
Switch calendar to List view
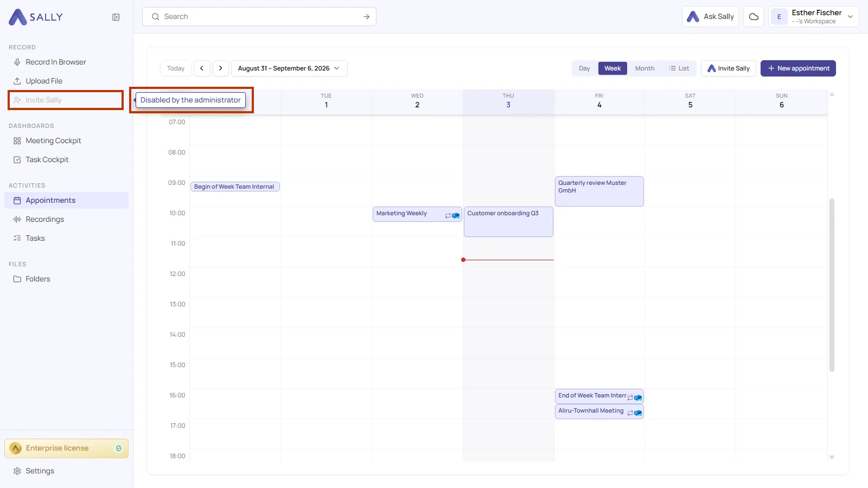[679, 68]
